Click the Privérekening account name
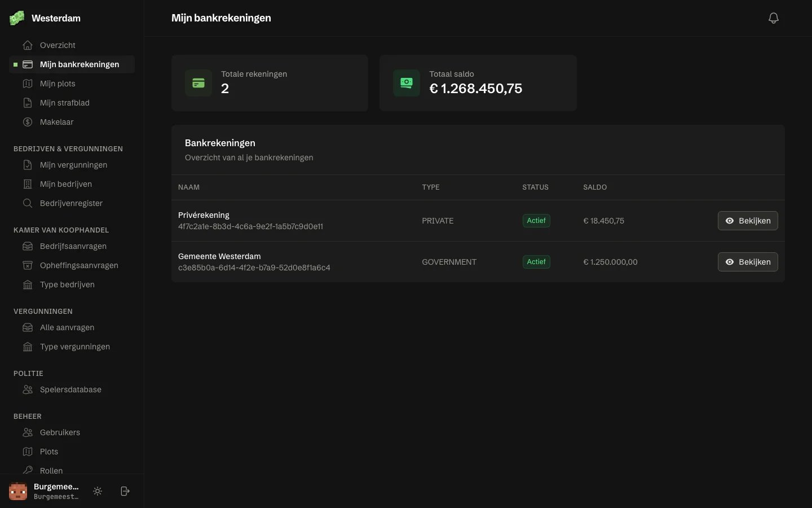812x508 pixels. (x=204, y=215)
